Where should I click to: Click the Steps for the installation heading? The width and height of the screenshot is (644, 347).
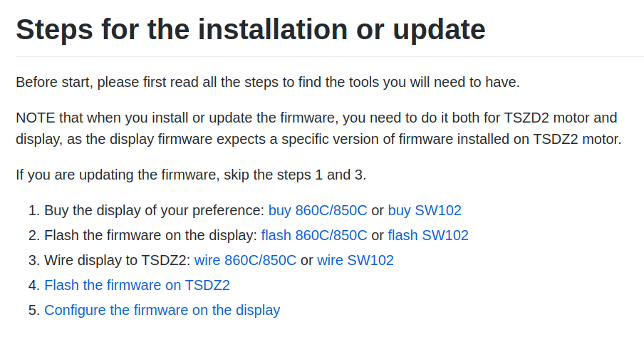tap(251, 29)
